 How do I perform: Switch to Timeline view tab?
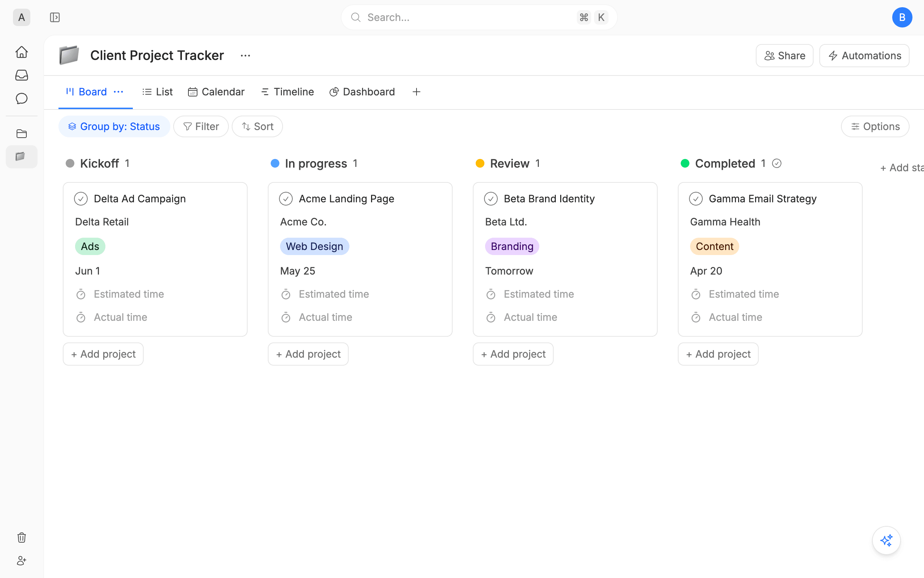287,92
